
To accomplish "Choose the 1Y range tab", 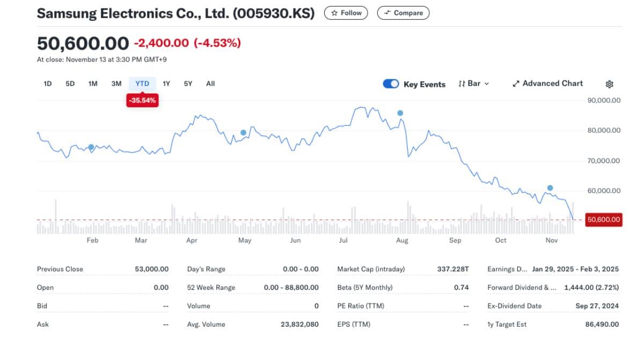I will [166, 84].
